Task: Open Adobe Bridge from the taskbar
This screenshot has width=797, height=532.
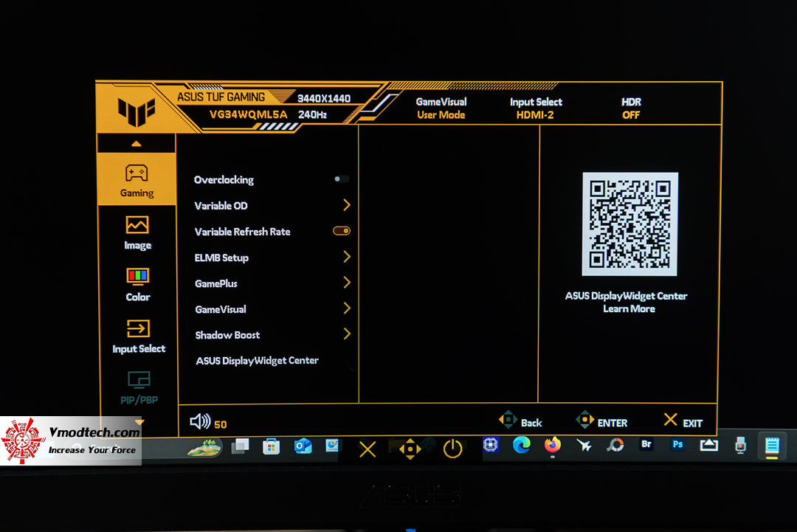Action: [x=646, y=444]
